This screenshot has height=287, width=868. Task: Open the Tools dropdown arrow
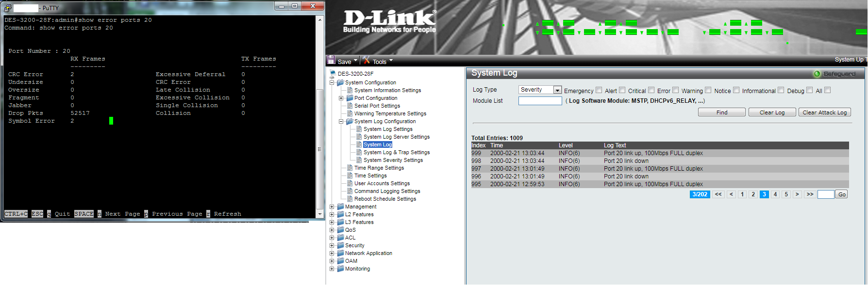click(x=391, y=61)
